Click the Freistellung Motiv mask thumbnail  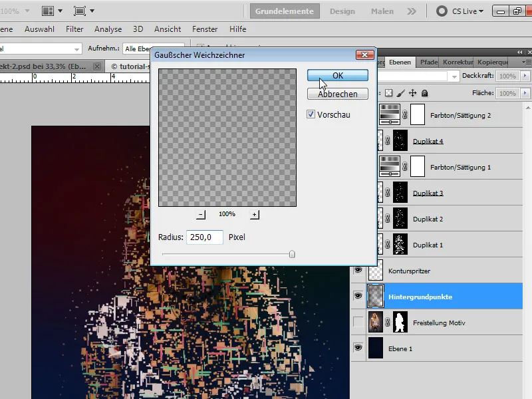(x=400, y=322)
